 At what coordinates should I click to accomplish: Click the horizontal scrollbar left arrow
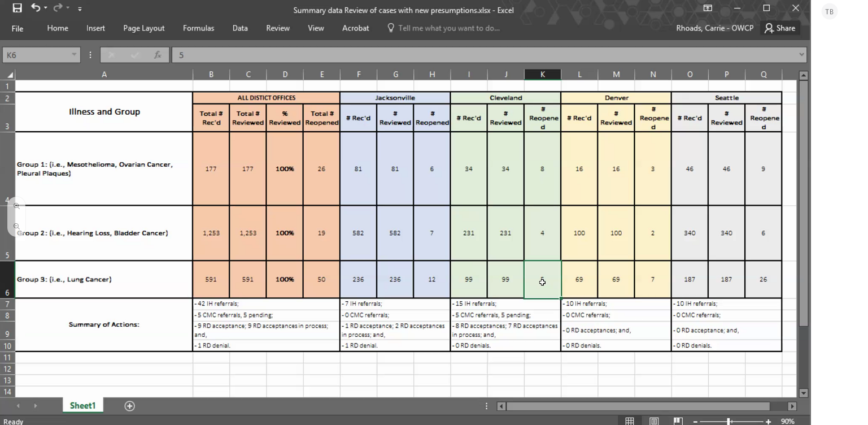[x=501, y=406]
